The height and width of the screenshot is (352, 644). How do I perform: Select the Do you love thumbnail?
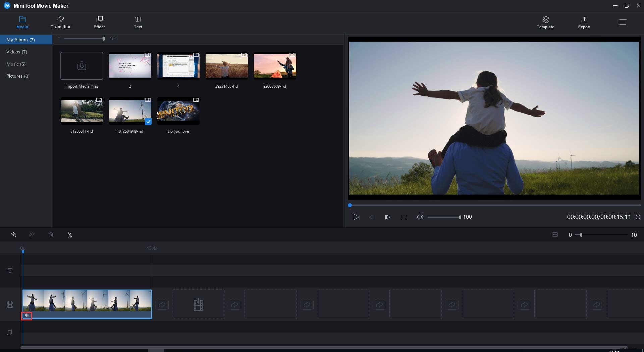178,111
